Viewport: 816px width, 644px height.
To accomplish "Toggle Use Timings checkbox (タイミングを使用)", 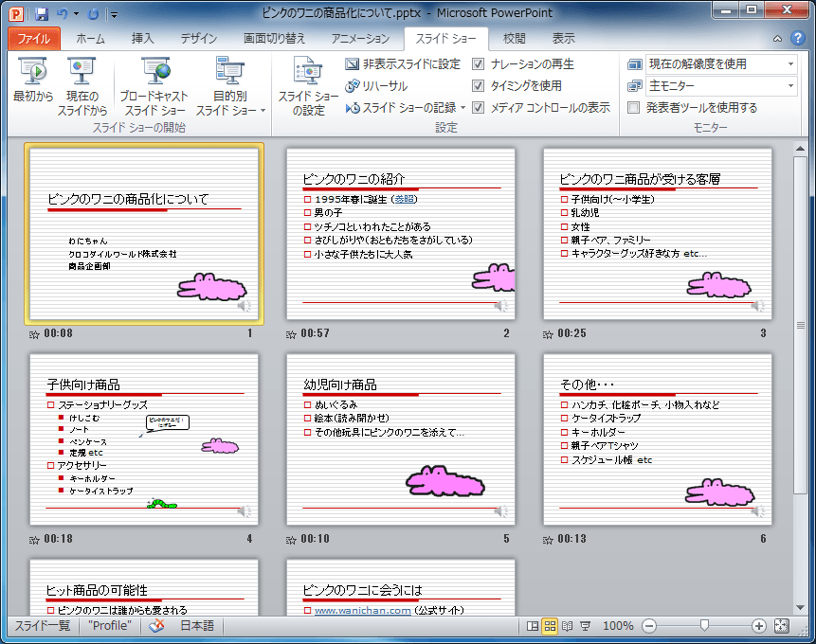I will (x=478, y=86).
